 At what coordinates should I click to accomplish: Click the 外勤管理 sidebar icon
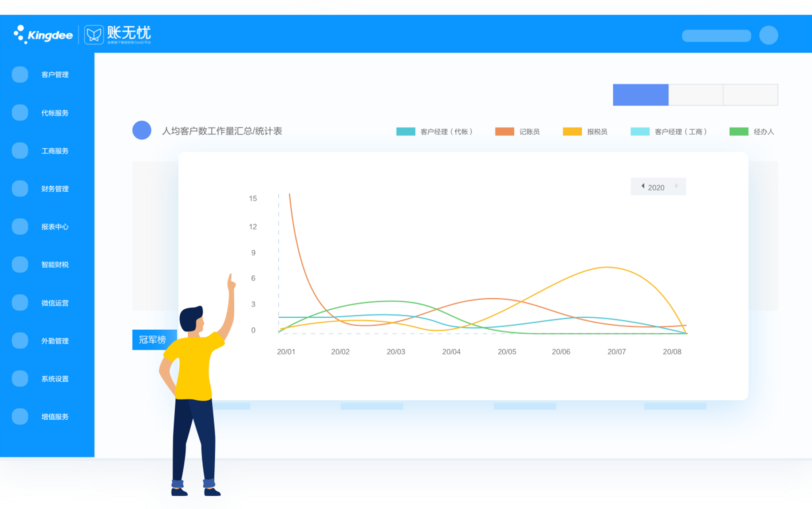[20, 341]
